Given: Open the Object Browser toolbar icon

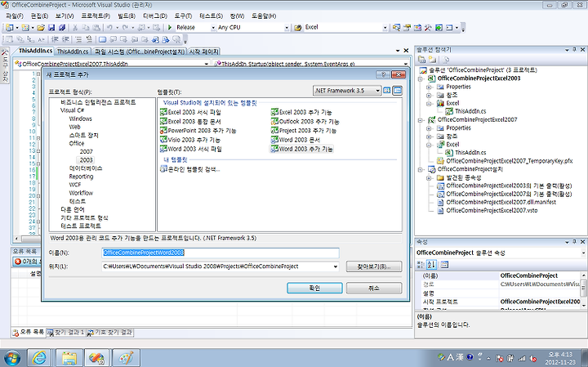Looking at the screenshot, I should 417,28.
